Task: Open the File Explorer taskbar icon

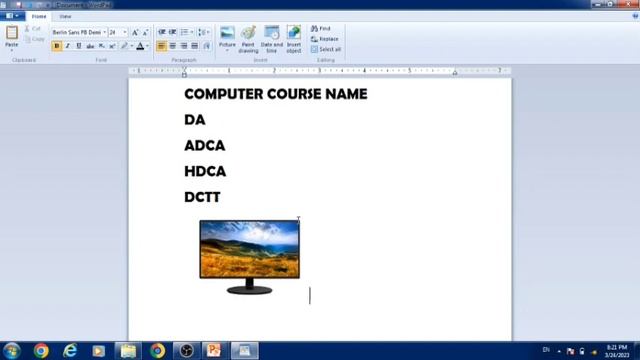Action: [x=128, y=351]
